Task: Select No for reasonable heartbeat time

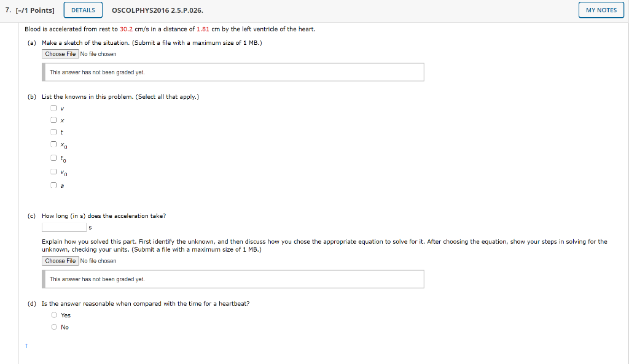Action: 54,327
